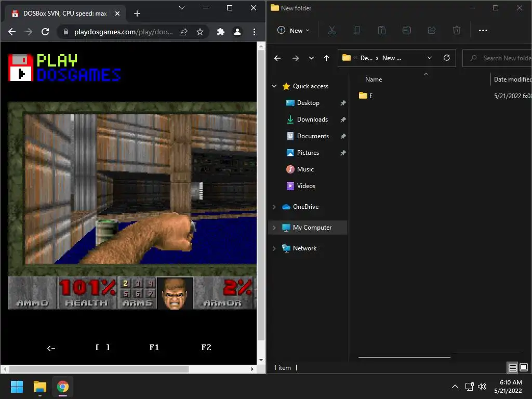Screen dimensions: 532x399
Task: Select Music in the sidebar
Action: 305,169
